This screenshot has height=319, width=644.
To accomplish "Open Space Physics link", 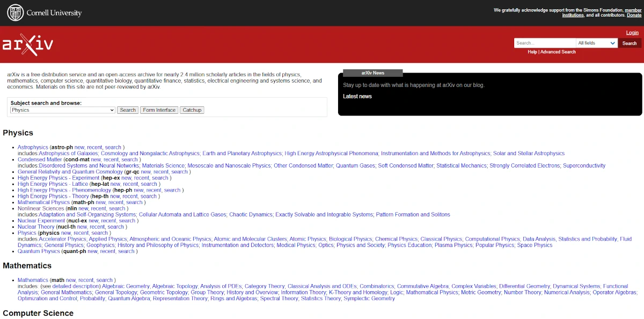I will [x=535, y=245].
